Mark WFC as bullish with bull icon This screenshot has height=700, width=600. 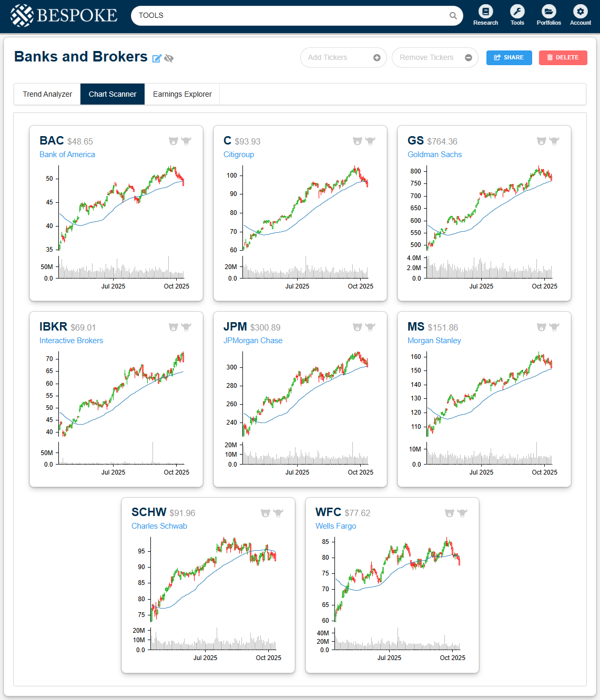click(462, 513)
